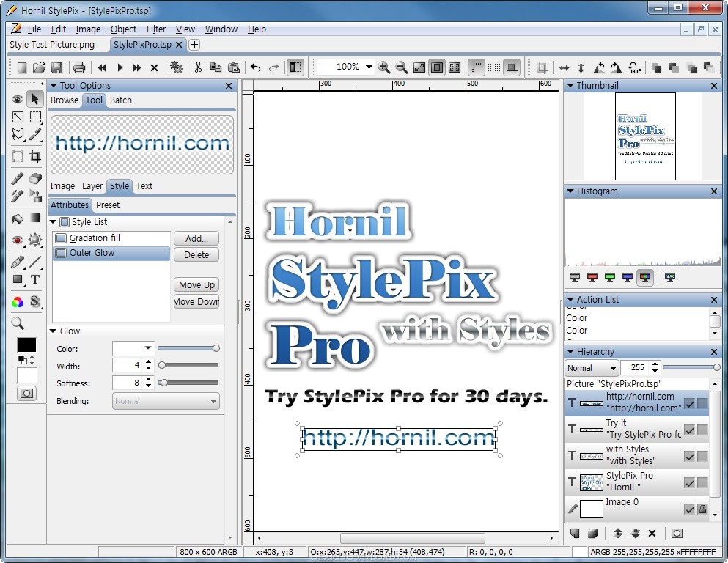Click the Add... style button
728x563 pixels.
coord(196,238)
